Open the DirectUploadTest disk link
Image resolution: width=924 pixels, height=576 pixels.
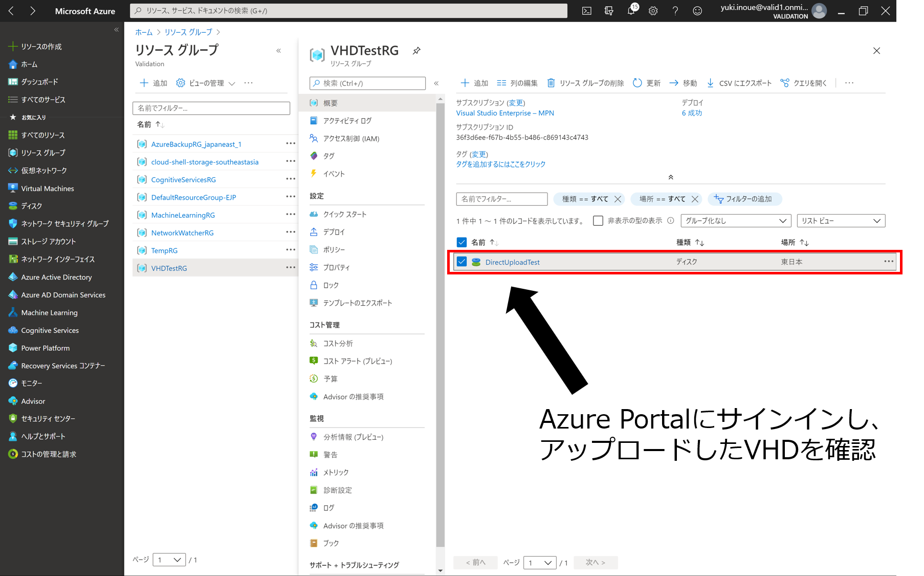tap(512, 262)
